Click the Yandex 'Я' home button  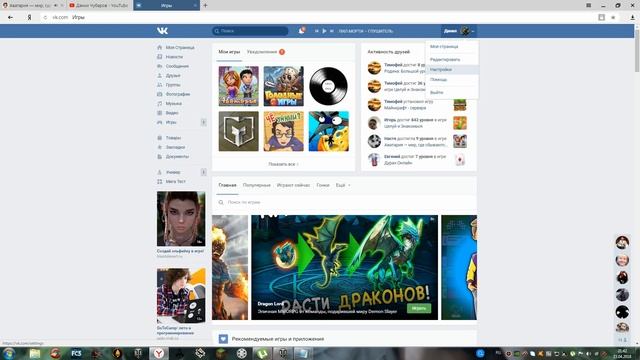29,17
